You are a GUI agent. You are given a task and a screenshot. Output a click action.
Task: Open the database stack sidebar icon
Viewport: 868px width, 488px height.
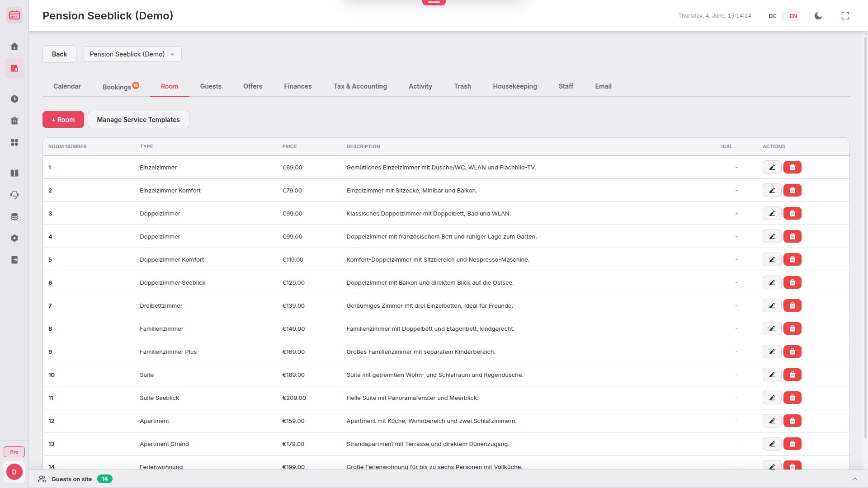click(x=14, y=216)
